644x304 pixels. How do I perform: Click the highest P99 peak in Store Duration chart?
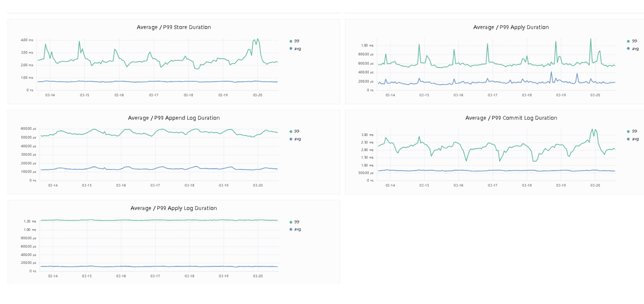[258, 39]
